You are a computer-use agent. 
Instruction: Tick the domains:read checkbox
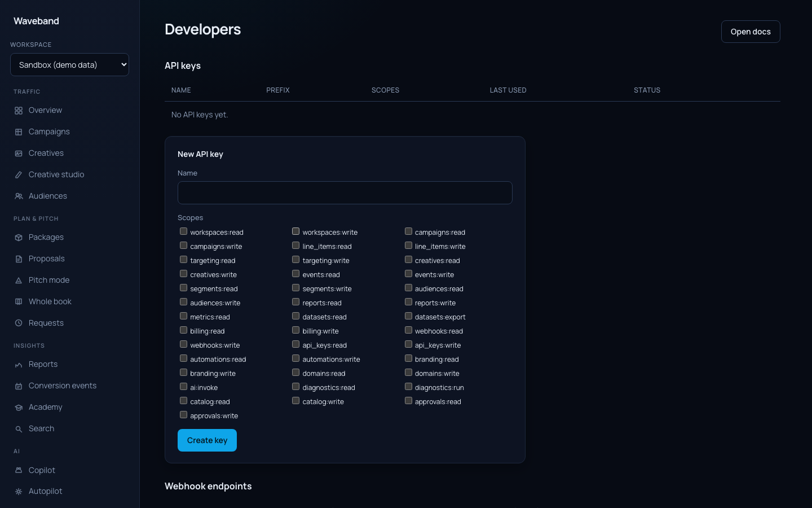tap(295, 373)
